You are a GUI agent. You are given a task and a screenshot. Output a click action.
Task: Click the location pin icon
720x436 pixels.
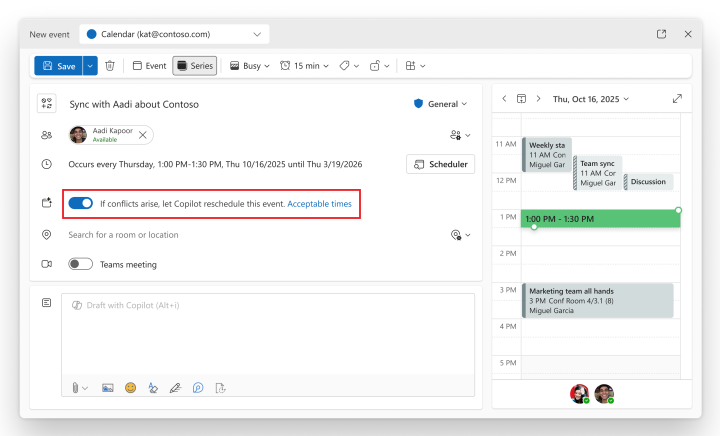point(46,235)
